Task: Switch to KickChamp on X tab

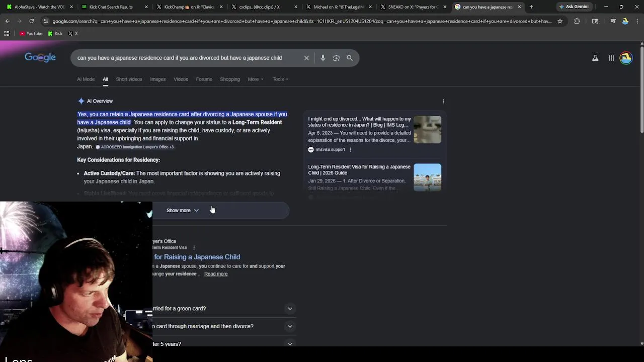Action: (x=189, y=7)
